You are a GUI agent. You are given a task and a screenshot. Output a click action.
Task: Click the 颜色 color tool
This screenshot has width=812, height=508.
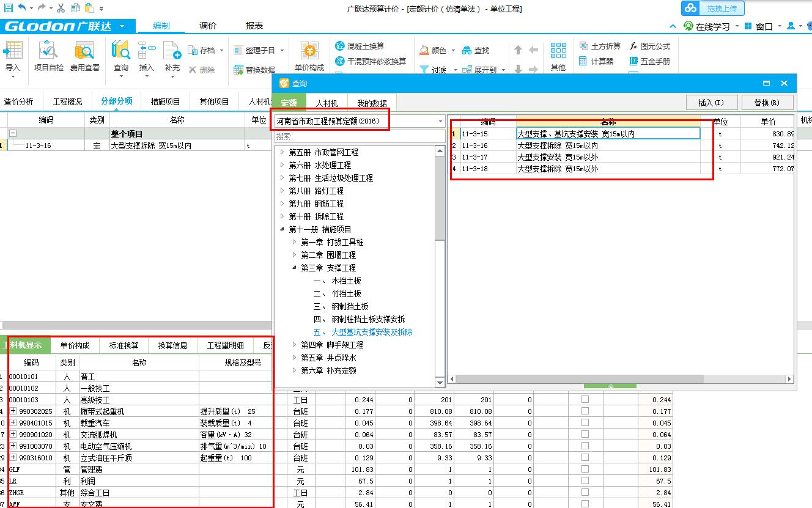pos(434,50)
